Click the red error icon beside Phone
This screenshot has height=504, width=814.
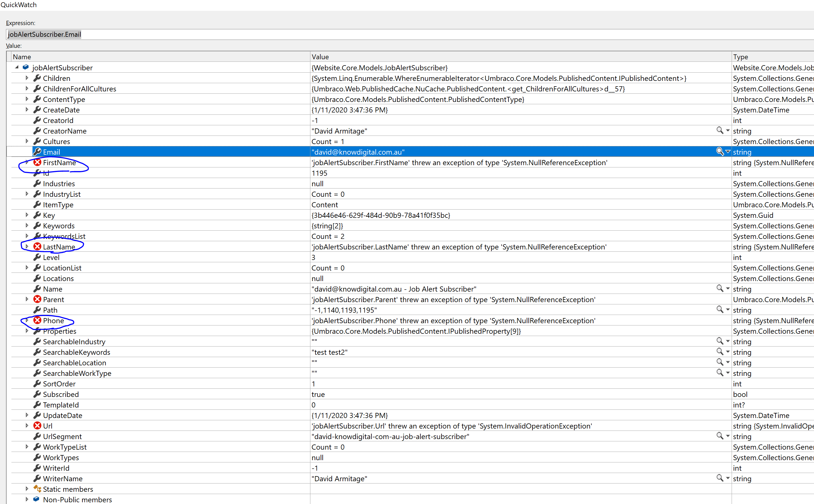37,320
